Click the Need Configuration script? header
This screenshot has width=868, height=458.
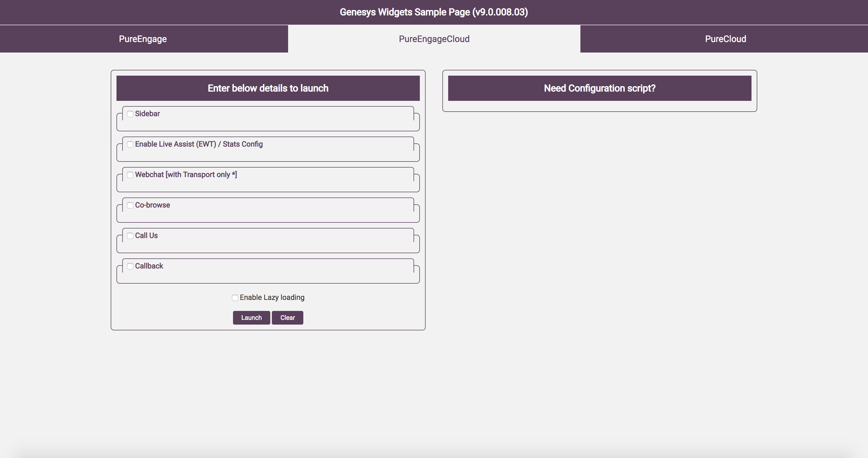[x=600, y=88]
